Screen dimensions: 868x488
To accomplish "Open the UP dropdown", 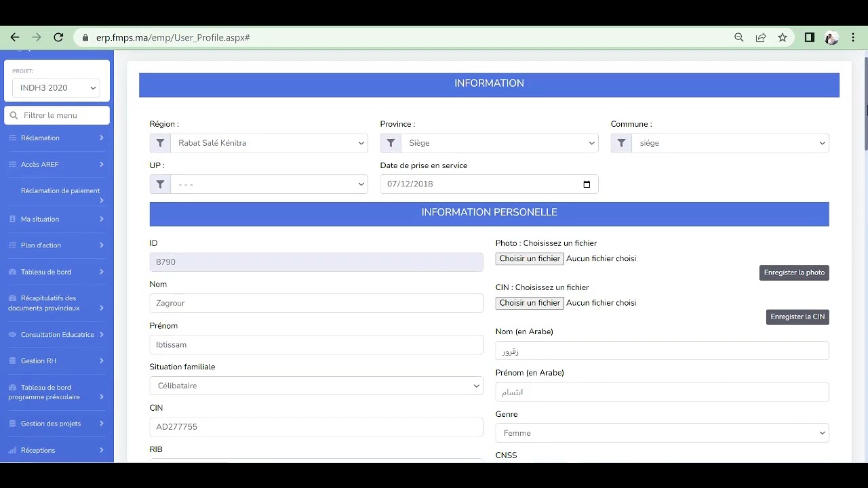I will 269,184.
